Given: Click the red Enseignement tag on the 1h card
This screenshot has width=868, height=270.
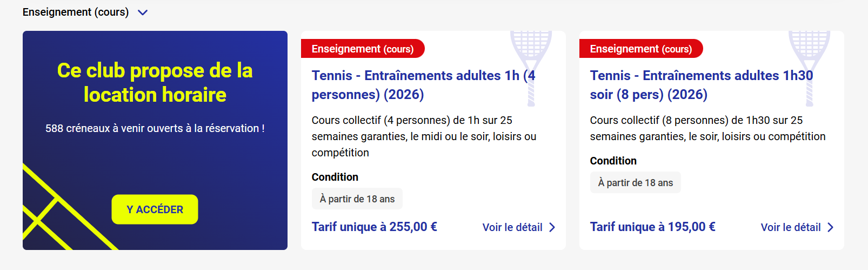Looking at the screenshot, I should (362, 49).
